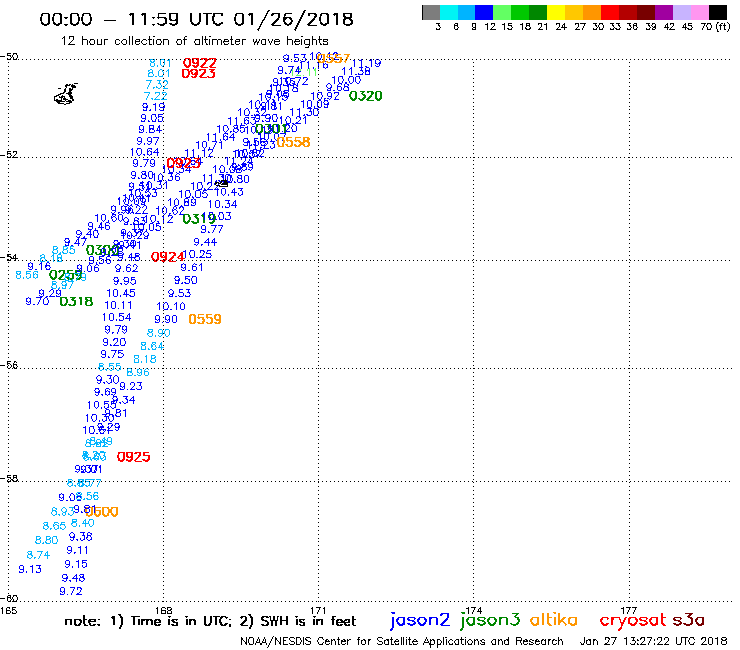The width and height of the screenshot is (740, 650).
Task: Click the wave height value 11.38
Action: pos(356,71)
